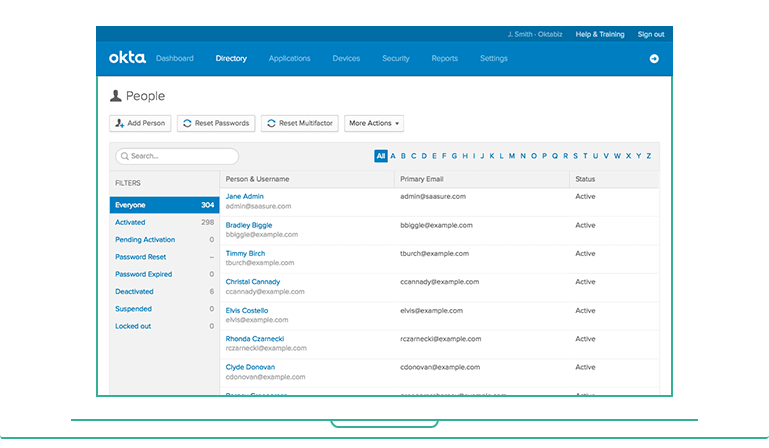
Task: Click the People person icon heading
Action: coord(116,96)
